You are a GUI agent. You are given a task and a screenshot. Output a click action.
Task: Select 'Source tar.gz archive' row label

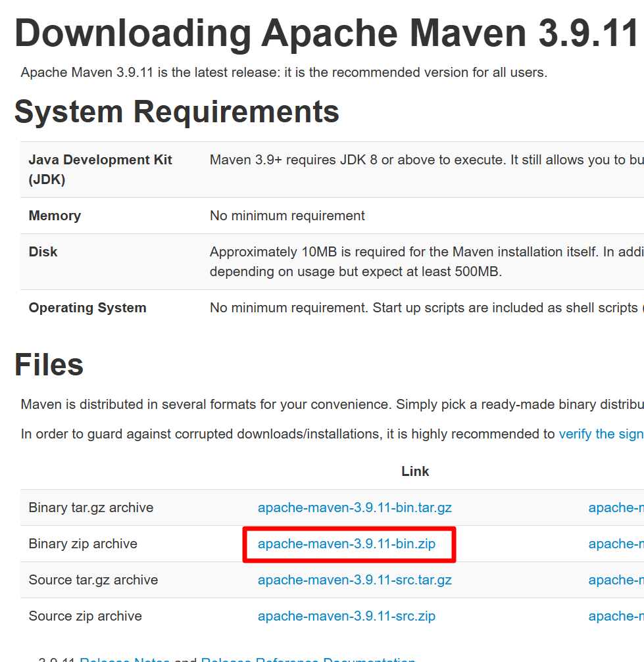pyautogui.click(x=93, y=580)
